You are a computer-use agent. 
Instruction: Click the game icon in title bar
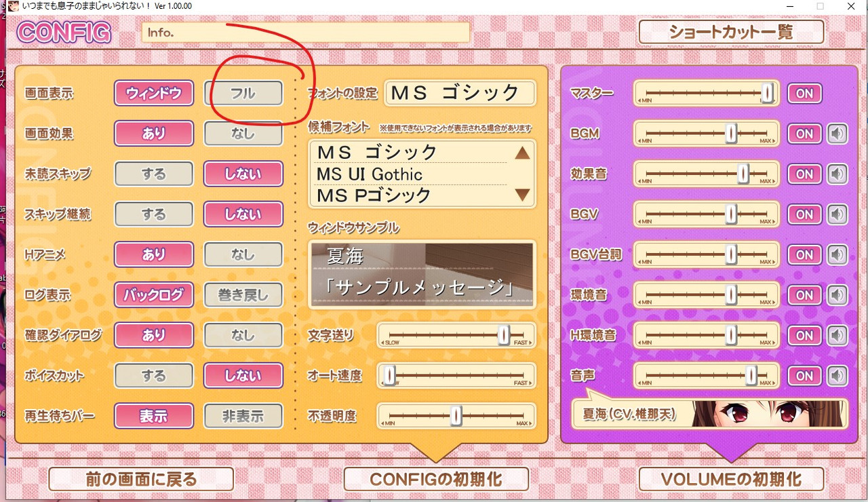13,6
